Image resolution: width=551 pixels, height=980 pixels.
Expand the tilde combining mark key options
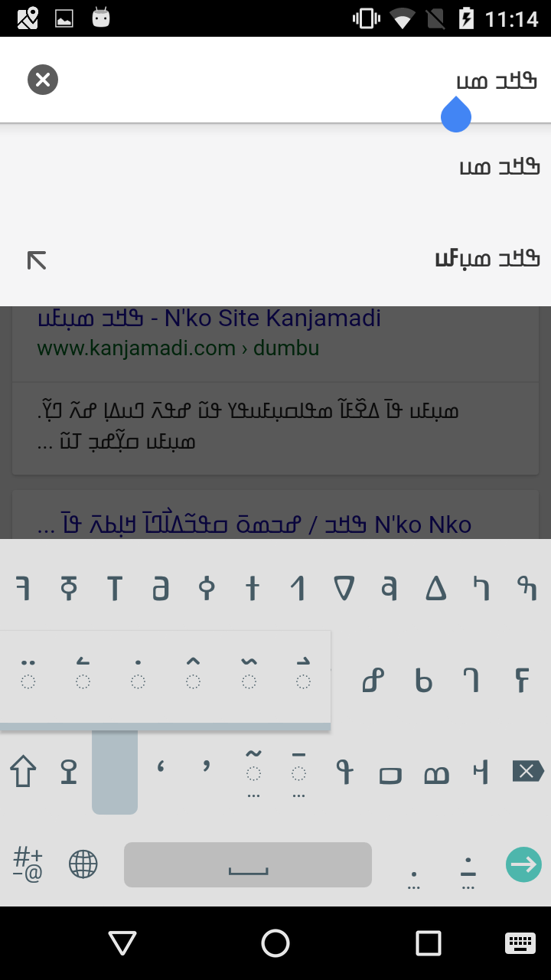[x=253, y=772]
